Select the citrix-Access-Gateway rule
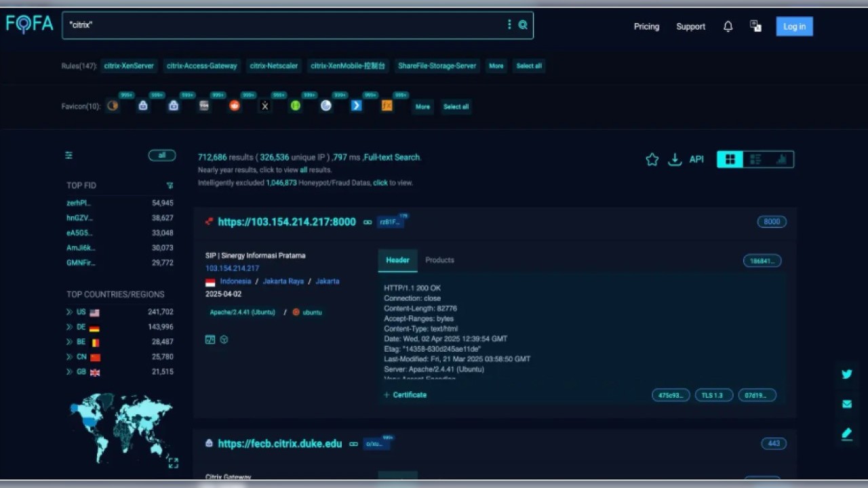The width and height of the screenshot is (868, 488). pos(201,66)
